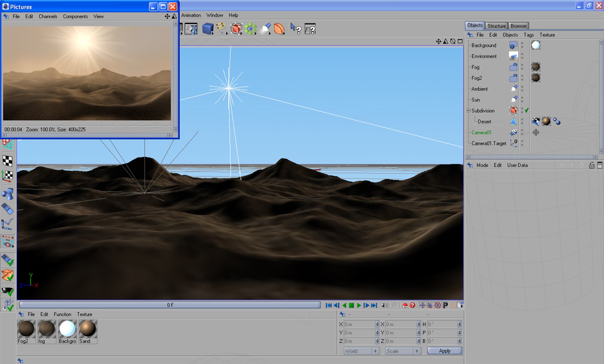The width and height of the screenshot is (604, 364).
Task: Toggle visibility dots for Background object
Action: click(522, 45)
